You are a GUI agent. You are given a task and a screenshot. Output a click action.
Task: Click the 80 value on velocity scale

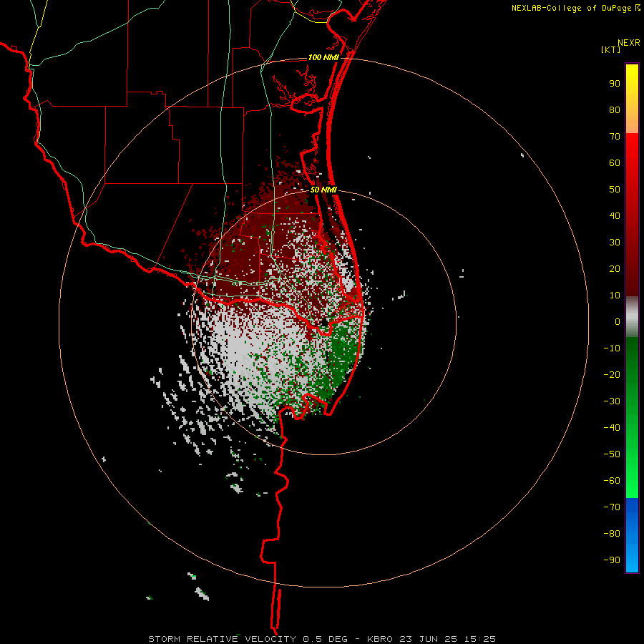(615, 109)
